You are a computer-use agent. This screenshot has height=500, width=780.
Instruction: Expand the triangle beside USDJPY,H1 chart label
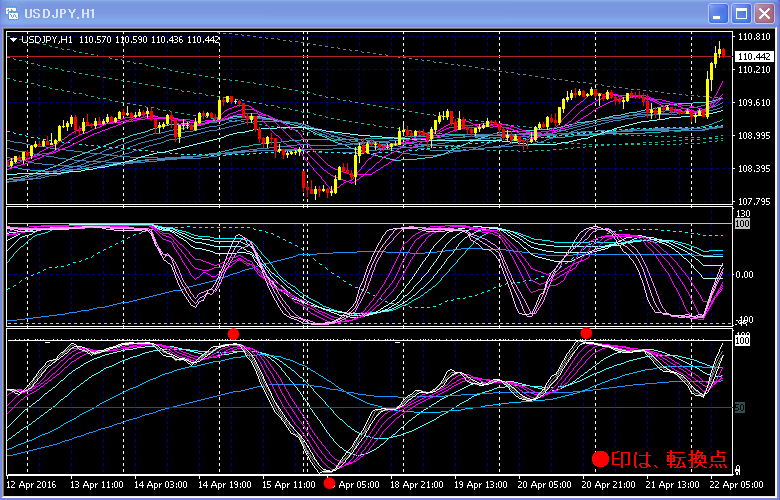pos(13,40)
